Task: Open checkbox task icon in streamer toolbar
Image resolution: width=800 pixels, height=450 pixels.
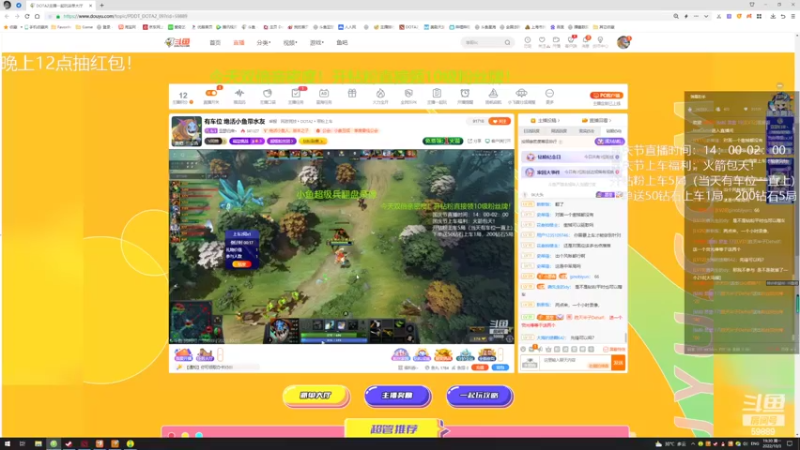Action: tap(295, 93)
